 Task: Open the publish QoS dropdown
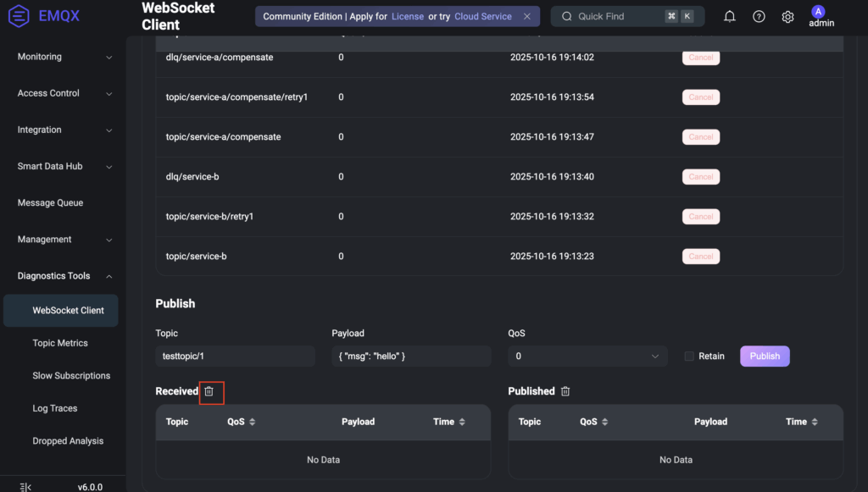point(587,357)
